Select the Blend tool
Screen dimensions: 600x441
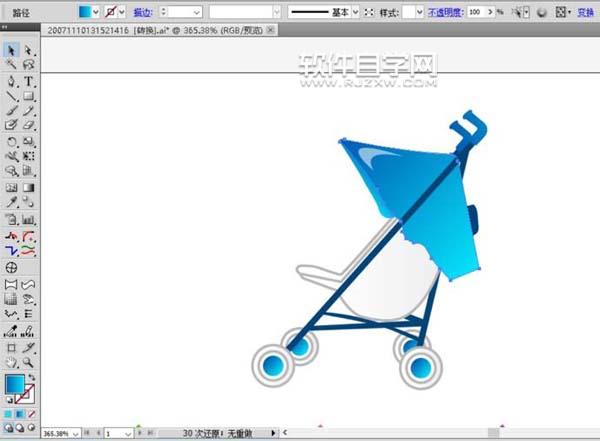pyautogui.click(x=28, y=202)
